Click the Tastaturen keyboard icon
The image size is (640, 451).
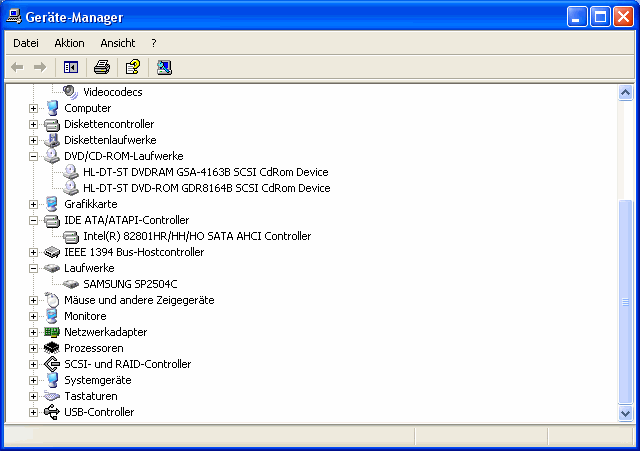pyautogui.click(x=52, y=396)
